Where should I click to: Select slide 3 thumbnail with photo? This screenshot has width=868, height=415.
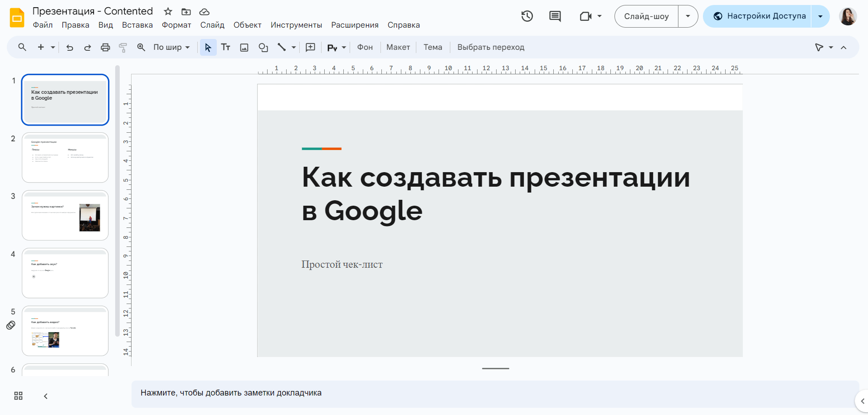pyautogui.click(x=65, y=215)
